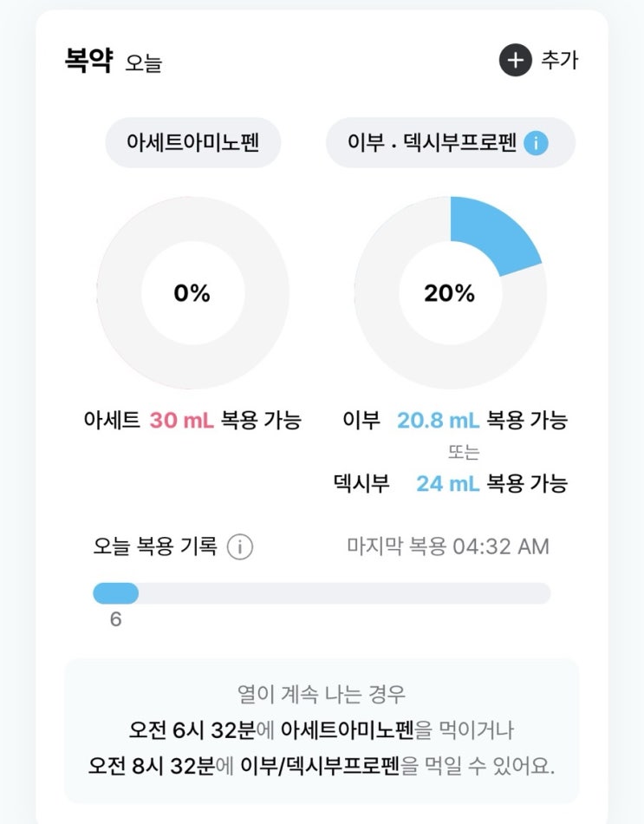Click the 추가 text button

(560, 60)
